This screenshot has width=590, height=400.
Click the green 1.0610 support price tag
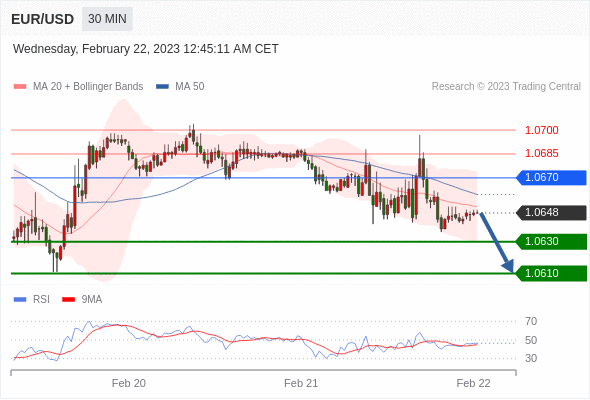(x=551, y=273)
